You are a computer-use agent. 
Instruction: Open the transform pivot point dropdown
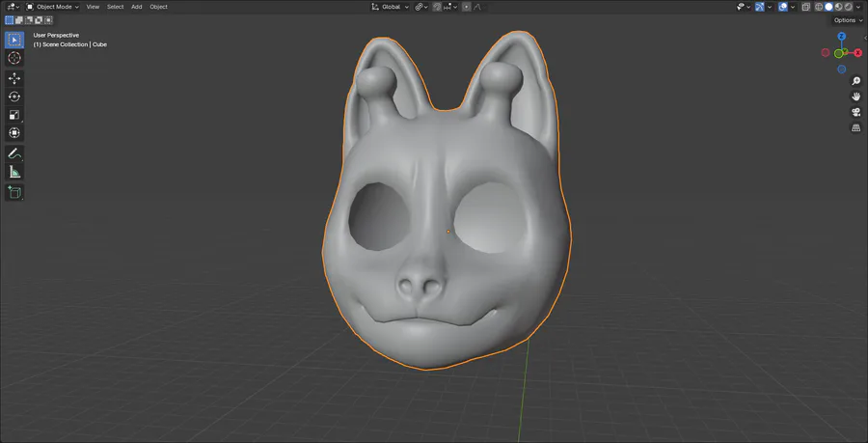click(421, 7)
